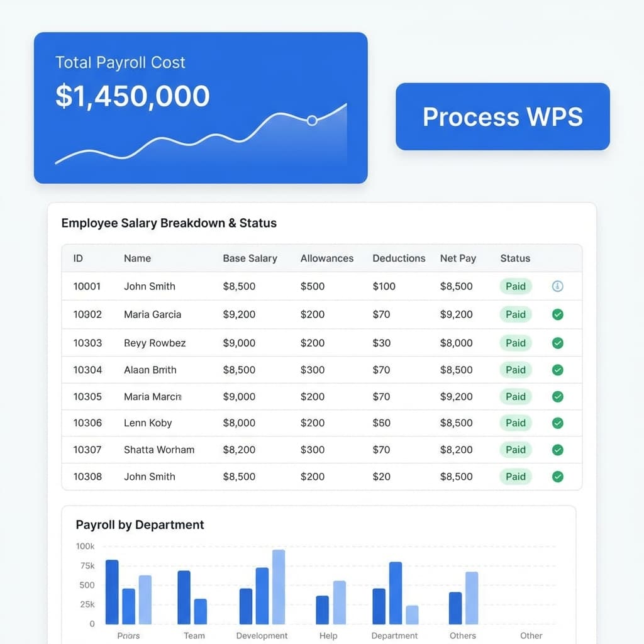Toggle the Paid status for employee 10306
The width and height of the screenshot is (644, 644).
(515, 423)
